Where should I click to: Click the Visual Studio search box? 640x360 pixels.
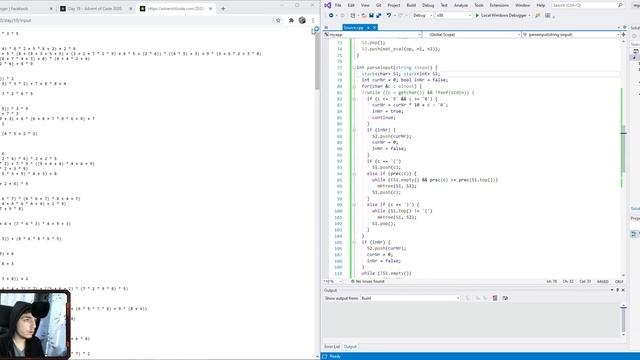(587, 5)
